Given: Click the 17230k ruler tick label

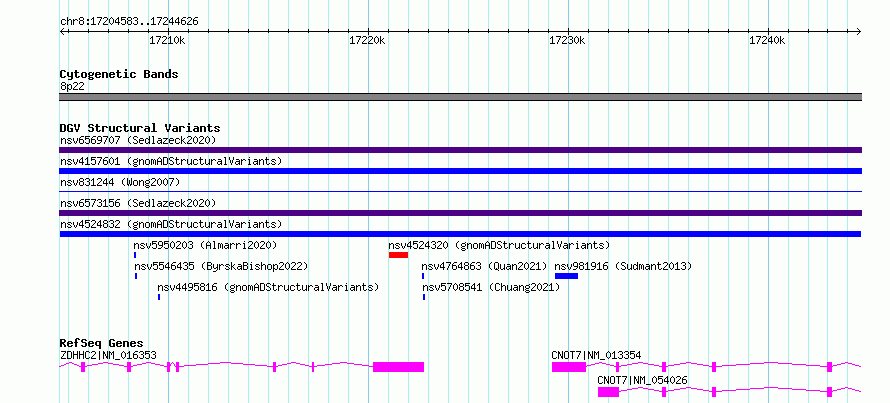Looking at the screenshot, I should (567, 40).
